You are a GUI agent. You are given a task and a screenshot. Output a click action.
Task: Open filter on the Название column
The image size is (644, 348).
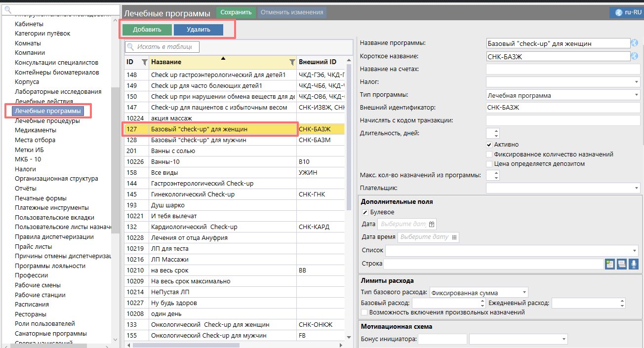(x=292, y=62)
